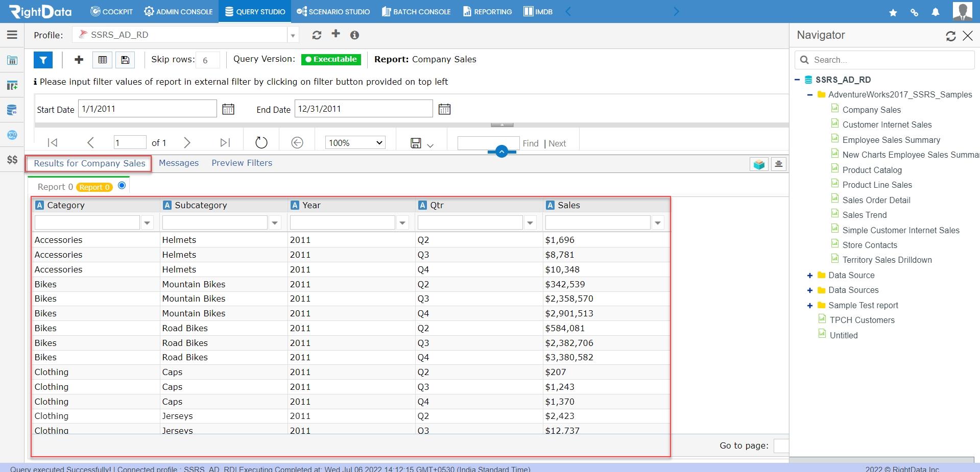Click the Find link in report toolbar

pos(531,144)
